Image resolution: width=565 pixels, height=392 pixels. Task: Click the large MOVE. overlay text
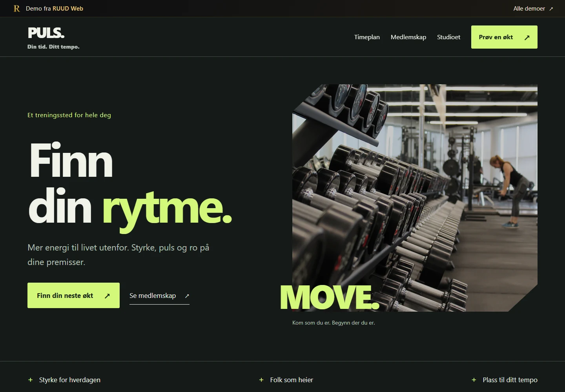coord(330,297)
